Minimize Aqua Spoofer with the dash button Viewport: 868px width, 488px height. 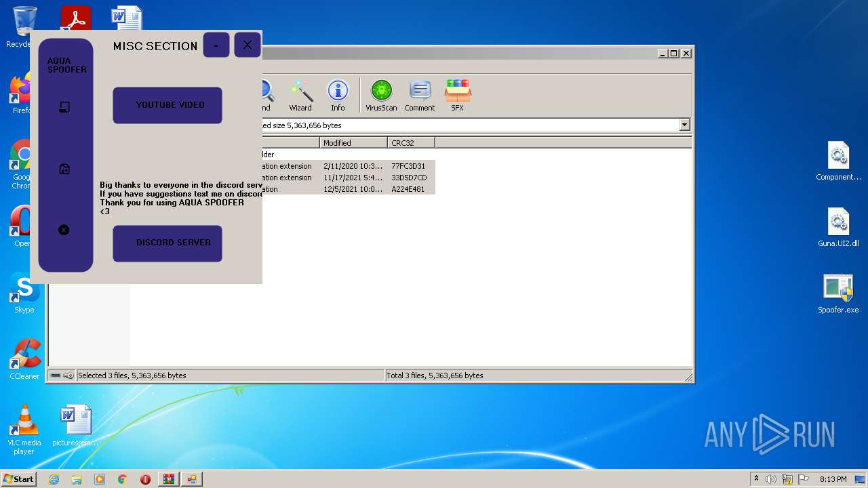pyautogui.click(x=216, y=45)
